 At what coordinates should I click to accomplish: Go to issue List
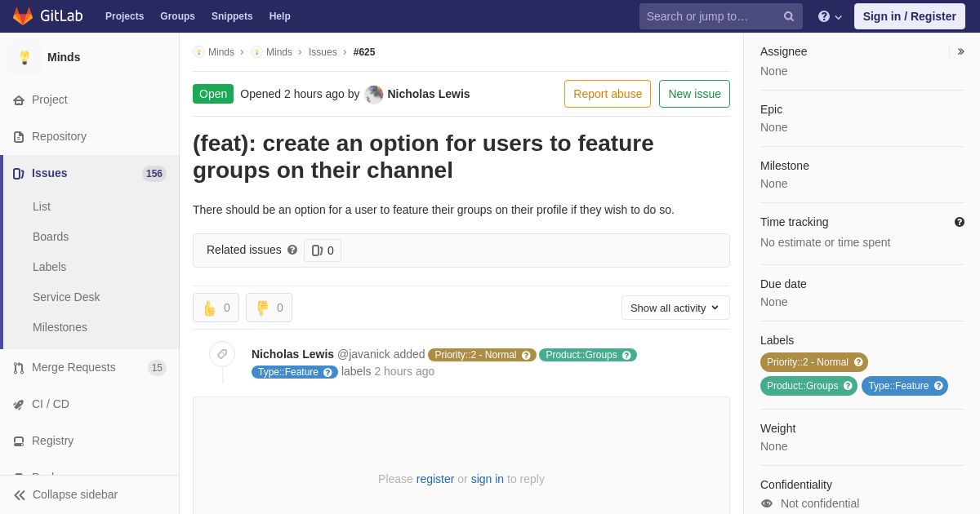pyautogui.click(x=42, y=206)
